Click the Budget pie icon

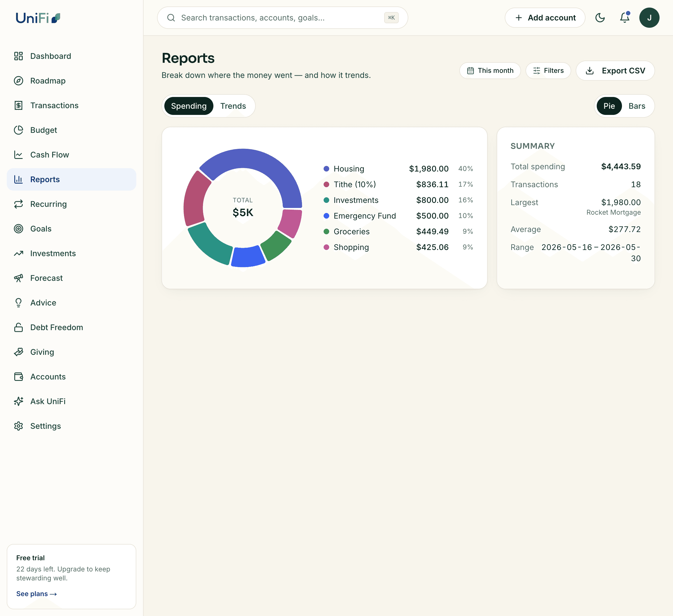(18, 130)
